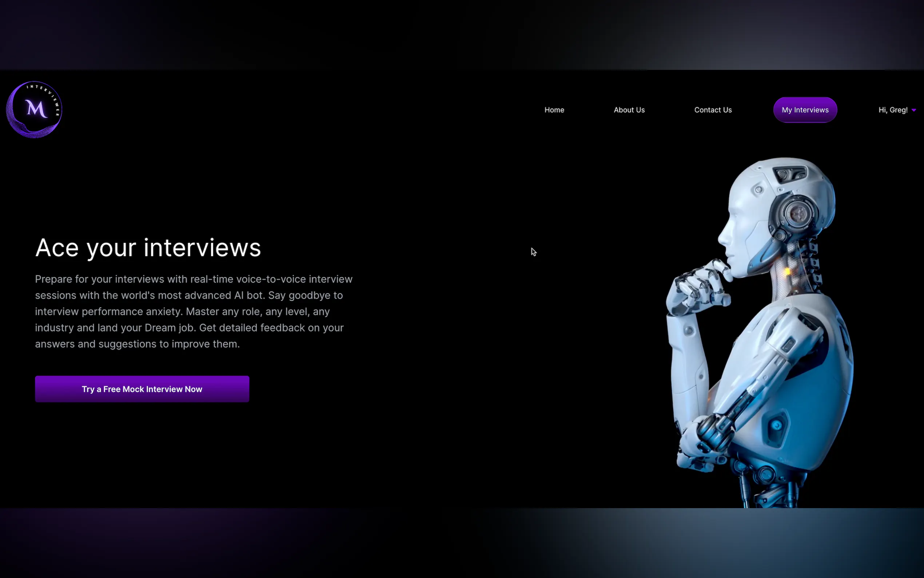Click the Ace your interviews heading
Image resolution: width=924 pixels, height=578 pixels.
tap(148, 248)
